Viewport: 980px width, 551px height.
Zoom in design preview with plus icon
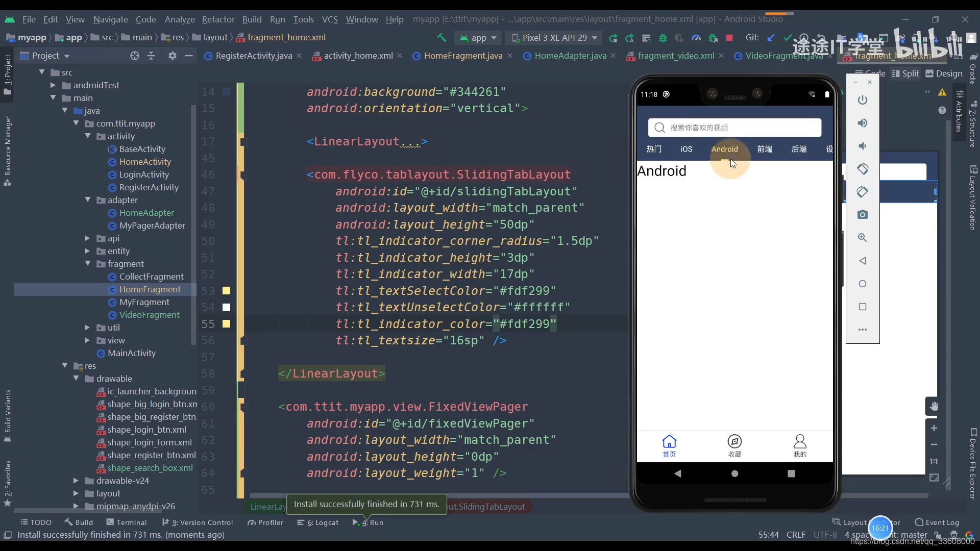(x=934, y=428)
